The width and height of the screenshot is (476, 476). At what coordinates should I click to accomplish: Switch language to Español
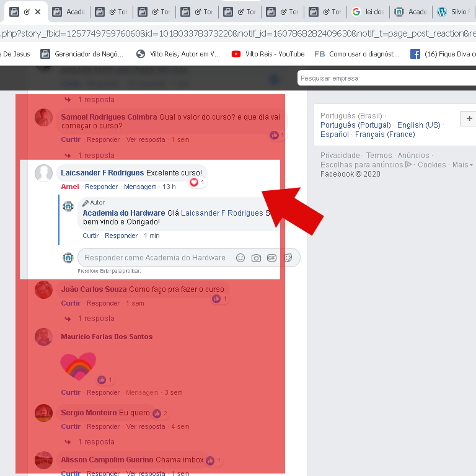(x=334, y=134)
